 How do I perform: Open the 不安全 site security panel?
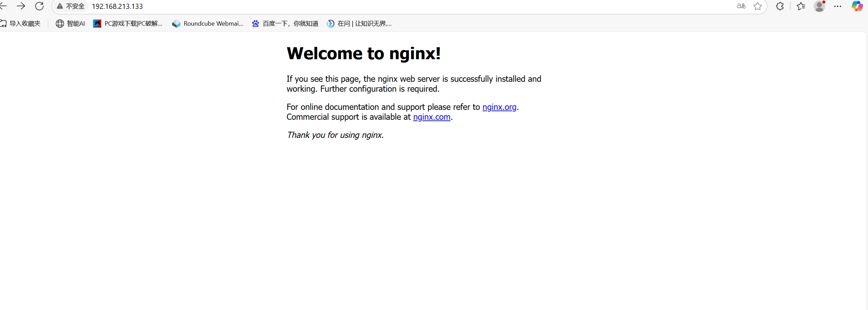(x=71, y=6)
